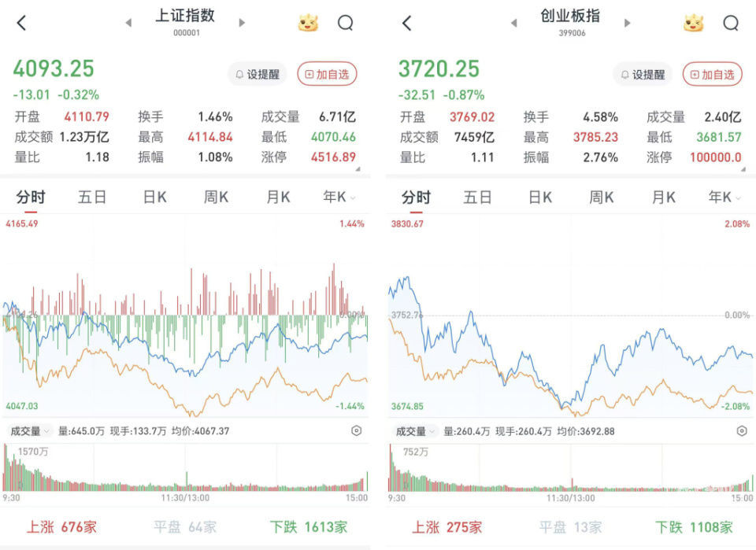
Task: Go to next index after 上证指数
Action: pos(242,23)
